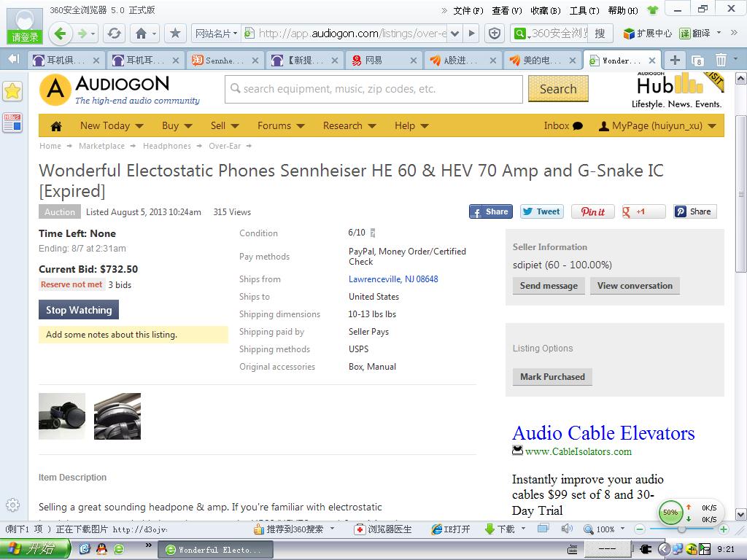Click the Audiogon logo
Screen dimensions: 747x560
pos(120,89)
